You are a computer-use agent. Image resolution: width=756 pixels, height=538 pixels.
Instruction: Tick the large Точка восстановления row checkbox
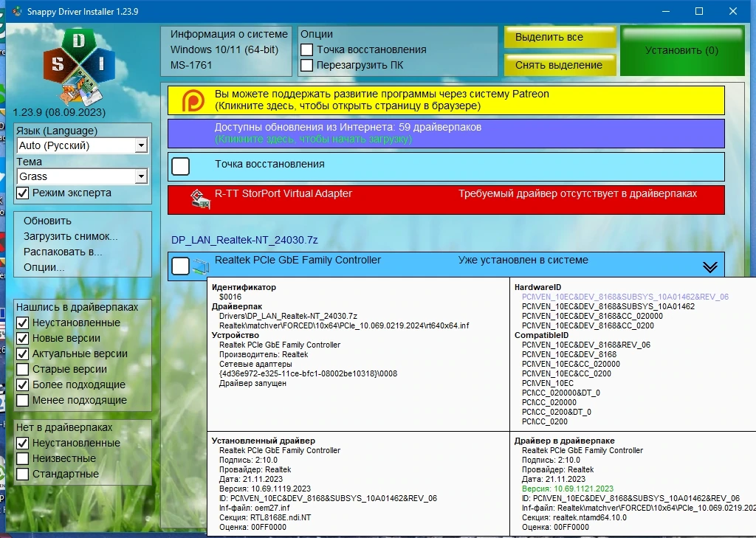pos(180,166)
